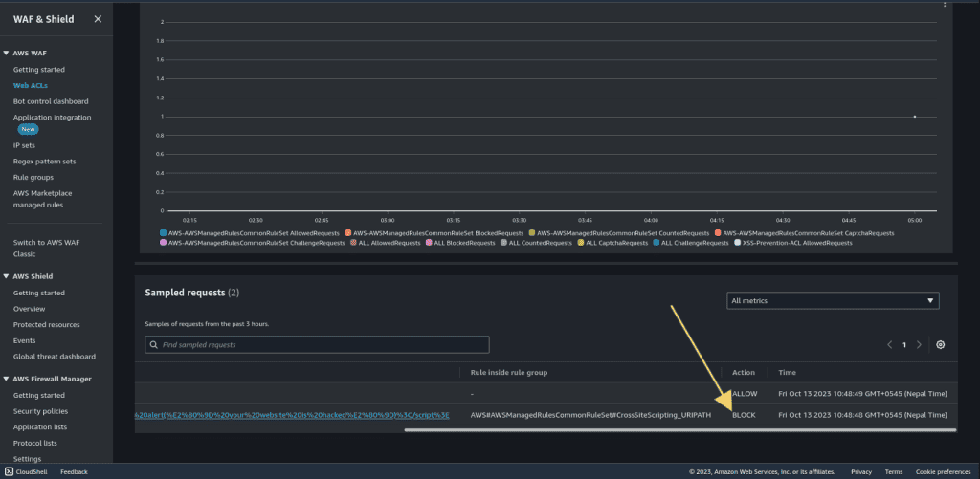This screenshot has width=980, height=479.
Task: Open Getting started under AWS Shield
Action: (x=38, y=293)
